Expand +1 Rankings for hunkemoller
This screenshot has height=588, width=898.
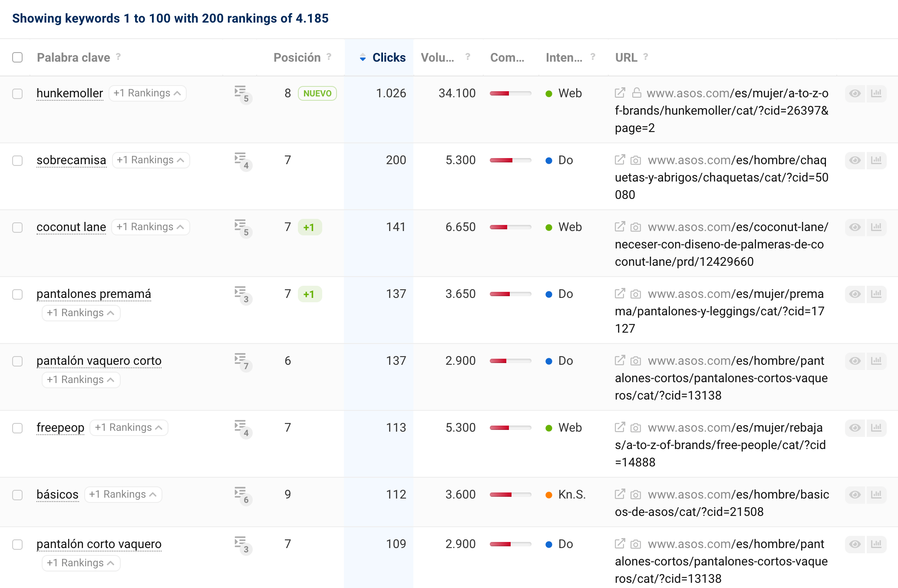(147, 93)
